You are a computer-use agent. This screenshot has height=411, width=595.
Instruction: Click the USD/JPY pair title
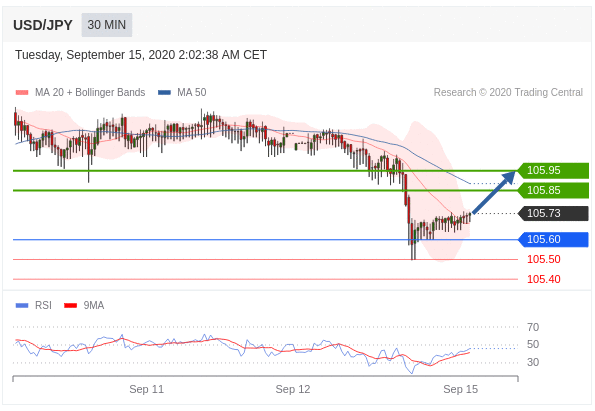(x=42, y=25)
